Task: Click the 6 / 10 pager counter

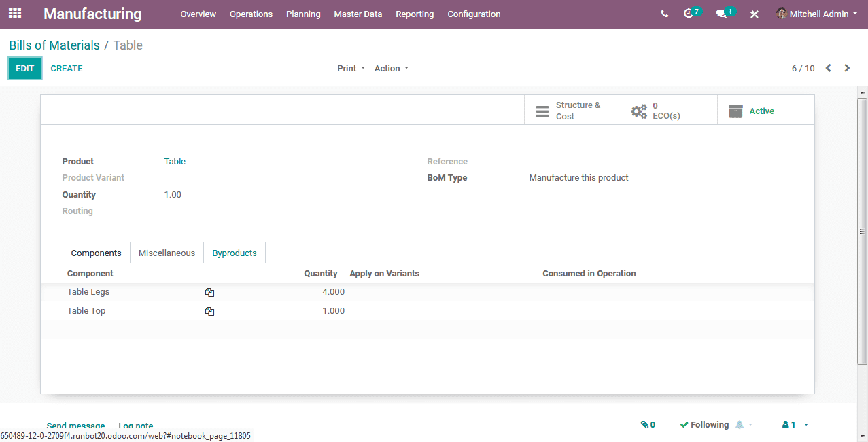Action: coord(803,68)
